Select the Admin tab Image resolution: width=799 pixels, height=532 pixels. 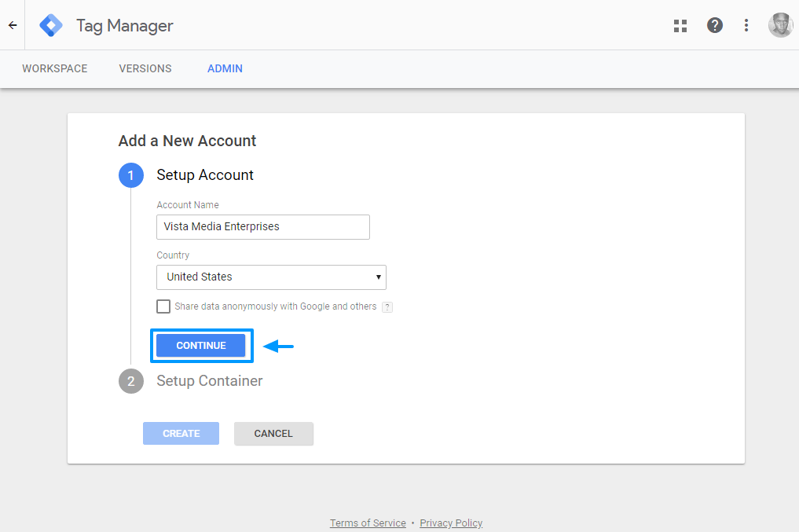pyautogui.click(x=225, y=69)
